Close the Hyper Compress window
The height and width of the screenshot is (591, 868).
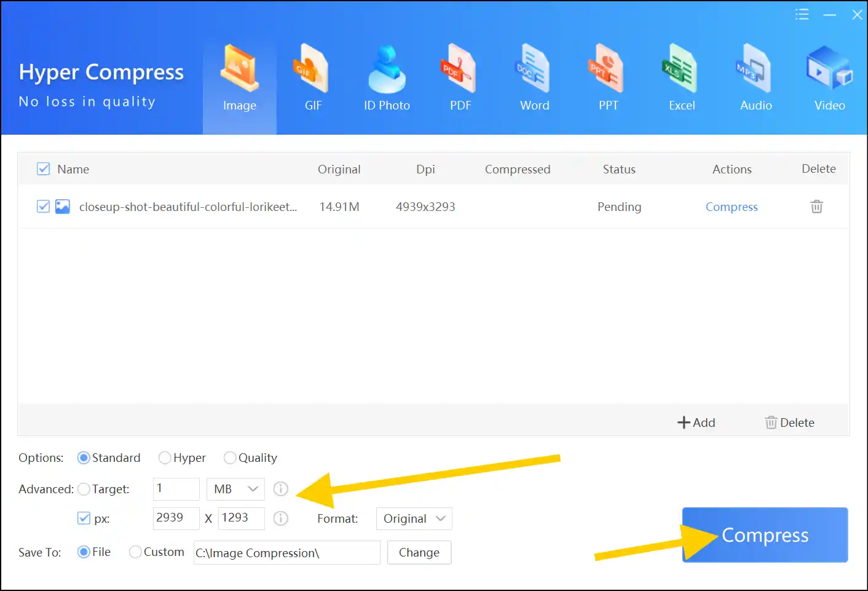857,14
